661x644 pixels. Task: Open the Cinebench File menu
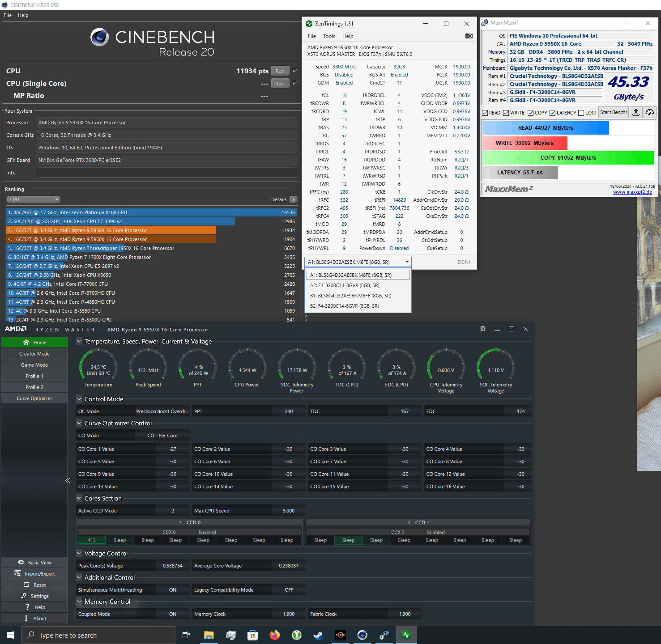(8, 15)
